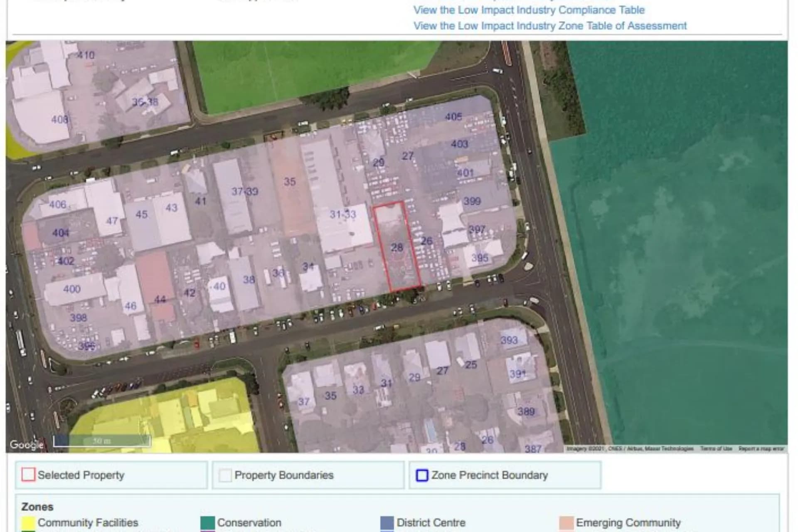Click property label 397 on the map
The image size is (798, 532).
pos(477,229)
